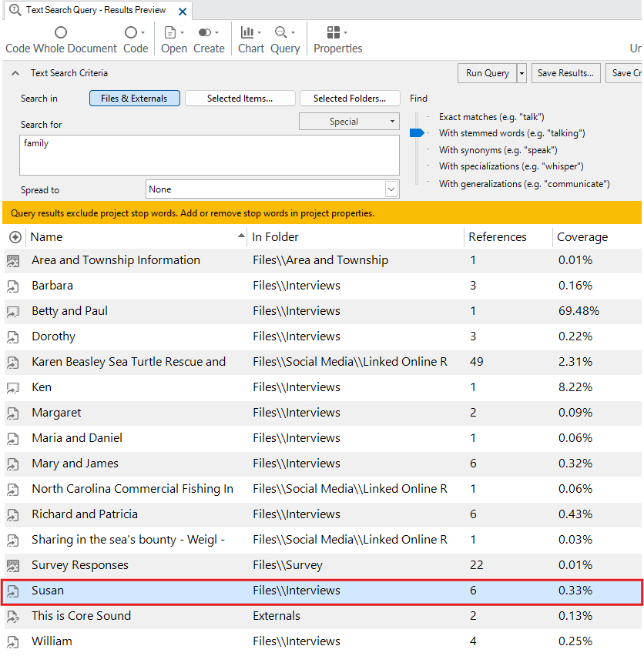Click the media icon next to Ken

pyautogui.click(x=13, y=388)
